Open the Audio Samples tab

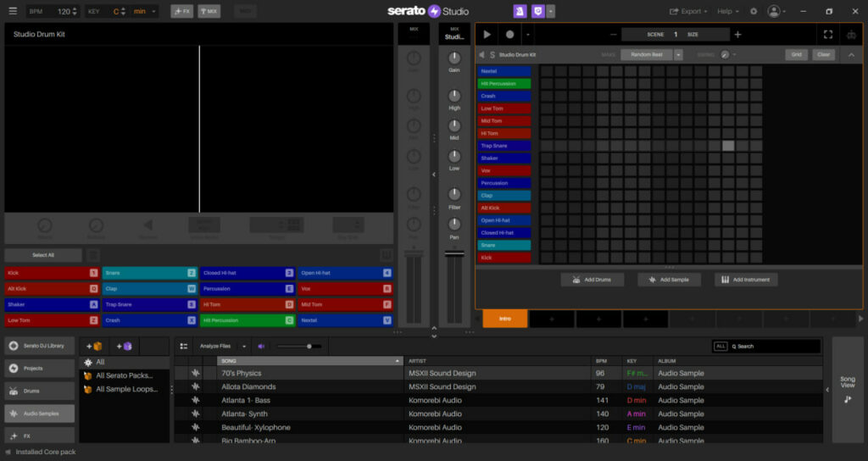[39, 414]
